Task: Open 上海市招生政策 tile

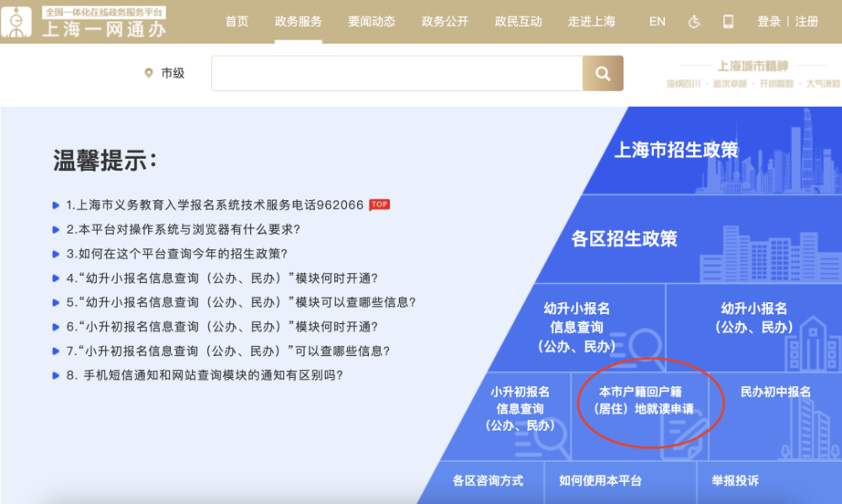Action: click(676, 150)
